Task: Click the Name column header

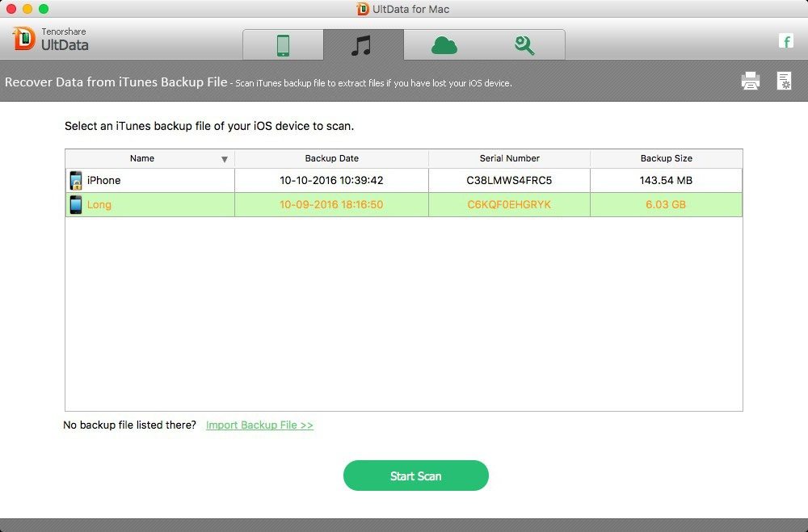Action: (x=150, y=158)
